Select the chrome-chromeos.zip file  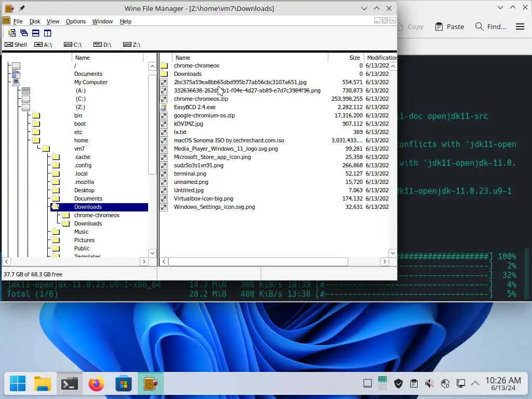[201, 99]
